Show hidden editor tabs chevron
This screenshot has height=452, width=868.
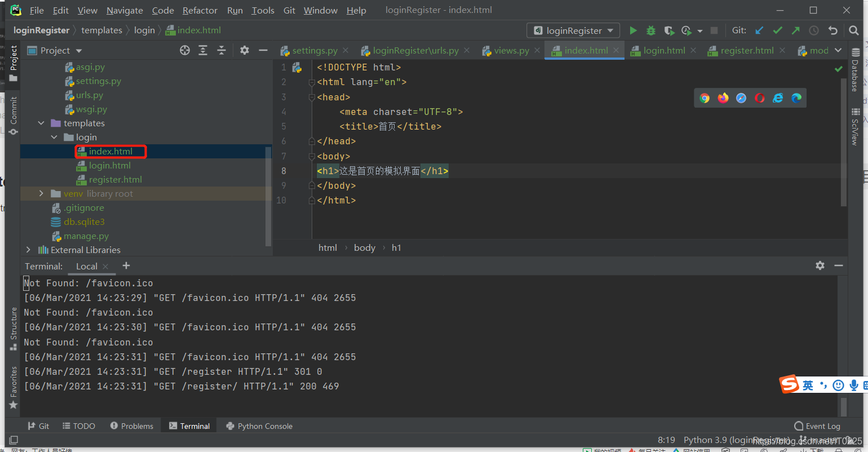[838, 50]
